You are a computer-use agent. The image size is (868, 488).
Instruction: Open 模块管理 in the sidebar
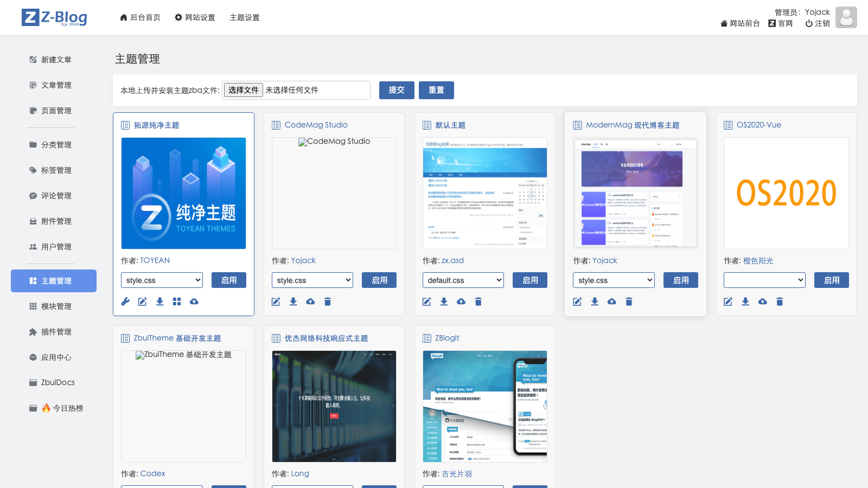point(54,306)
